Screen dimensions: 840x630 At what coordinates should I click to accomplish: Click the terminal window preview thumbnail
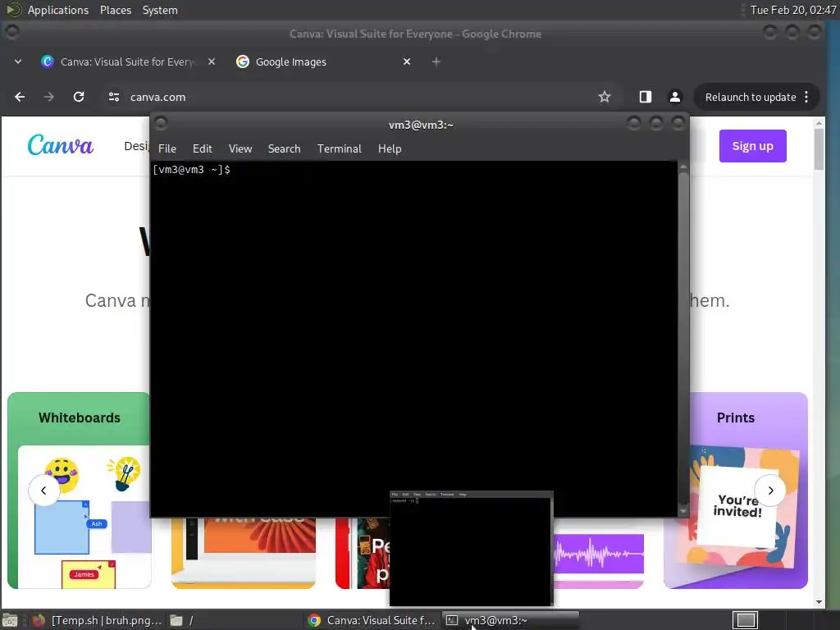pos(471,548)
